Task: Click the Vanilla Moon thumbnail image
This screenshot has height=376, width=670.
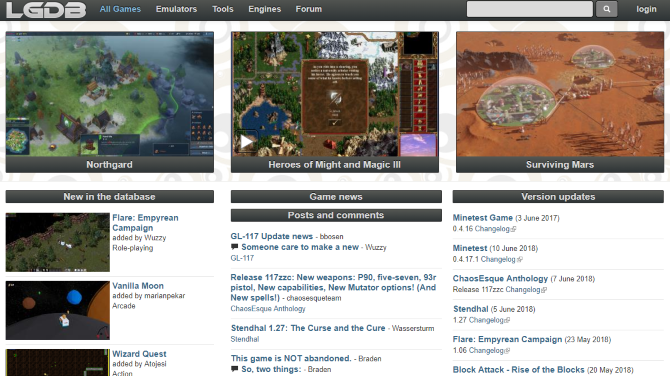Action: (x=58, y=310)
